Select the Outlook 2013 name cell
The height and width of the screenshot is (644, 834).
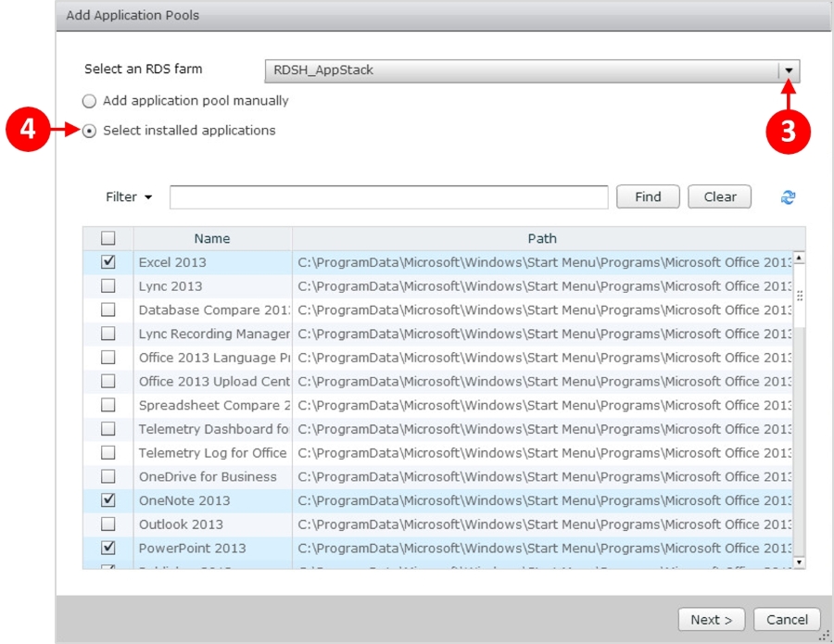[212, 524]
